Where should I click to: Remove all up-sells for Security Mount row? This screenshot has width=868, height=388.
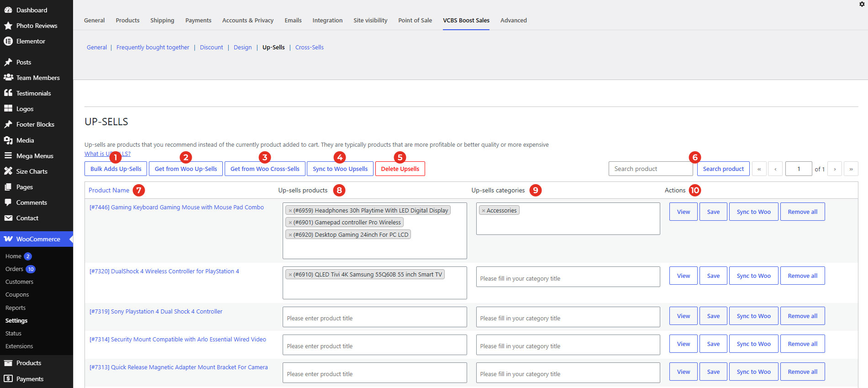(x=803, y=344)
